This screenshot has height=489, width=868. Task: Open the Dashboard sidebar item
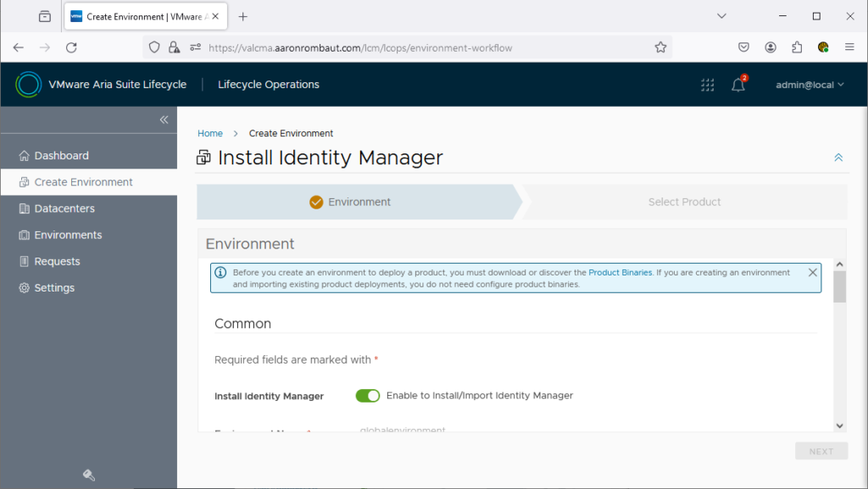(61, 156)
